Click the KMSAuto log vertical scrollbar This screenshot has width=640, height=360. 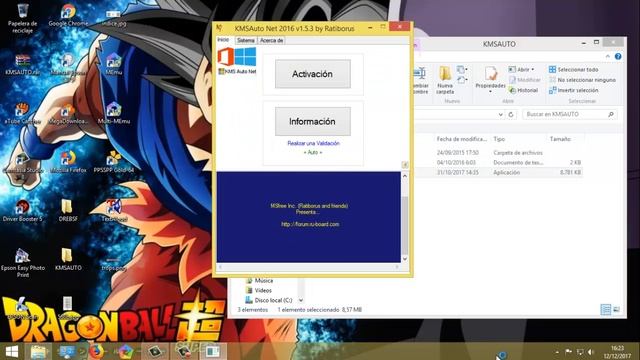pos(405,218)
